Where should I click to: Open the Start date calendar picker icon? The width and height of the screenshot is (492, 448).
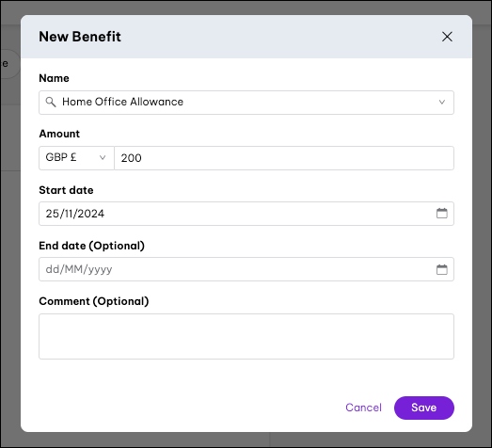(442, 213)
